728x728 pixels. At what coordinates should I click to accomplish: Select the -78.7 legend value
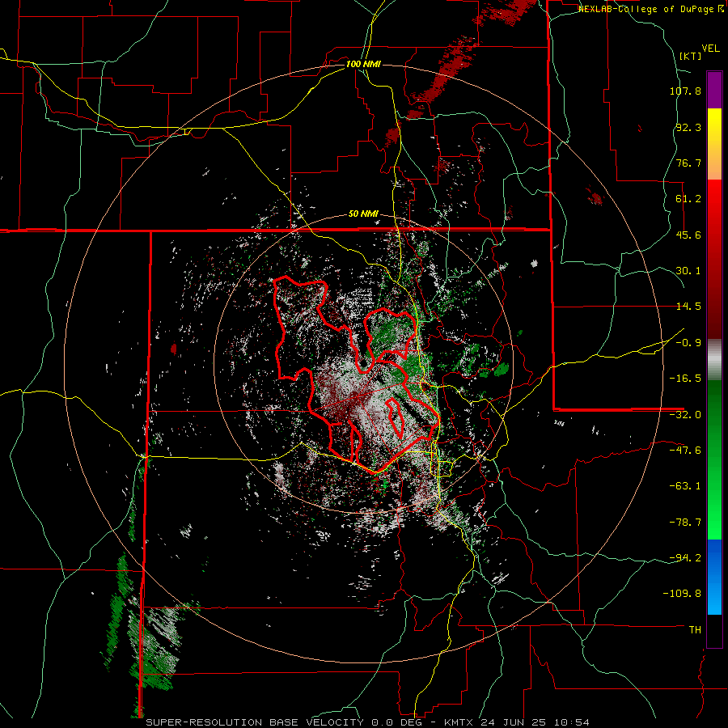point(685,523)
